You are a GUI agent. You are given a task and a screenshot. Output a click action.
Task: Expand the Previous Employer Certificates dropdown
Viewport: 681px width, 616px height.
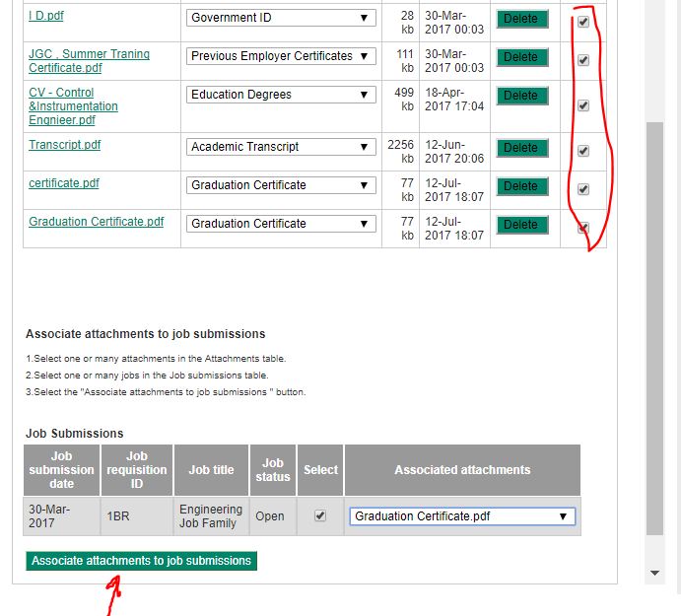[281, 56]
